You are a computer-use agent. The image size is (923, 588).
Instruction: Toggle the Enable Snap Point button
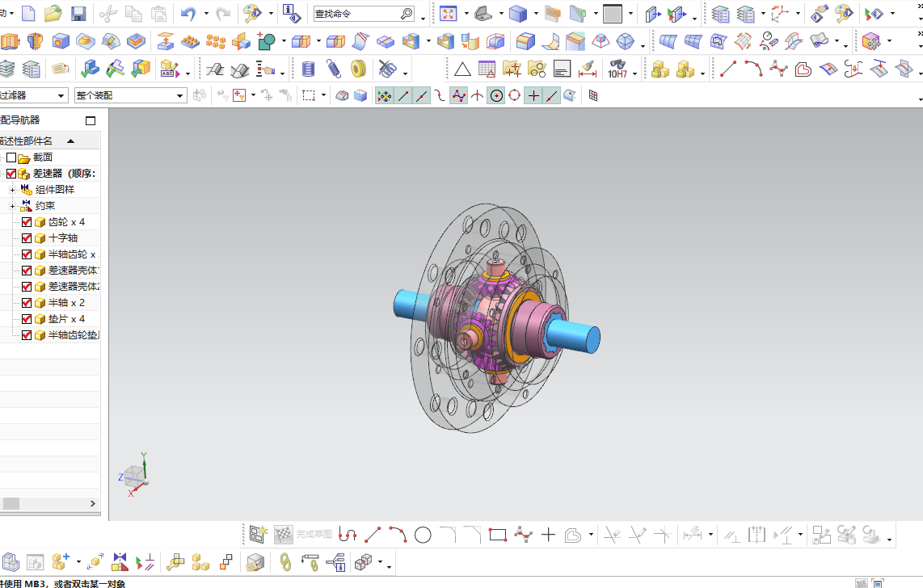pyautogui.click(x=385, y=95)
